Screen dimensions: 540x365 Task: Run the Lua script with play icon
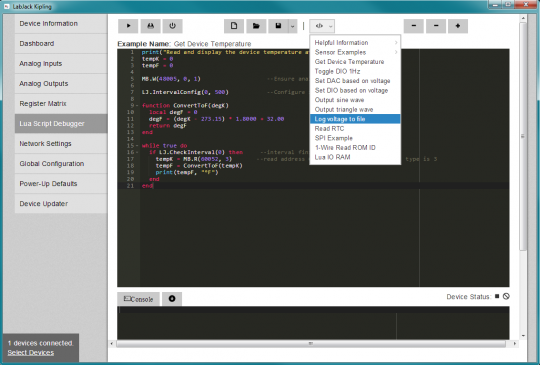click(128, 26)
